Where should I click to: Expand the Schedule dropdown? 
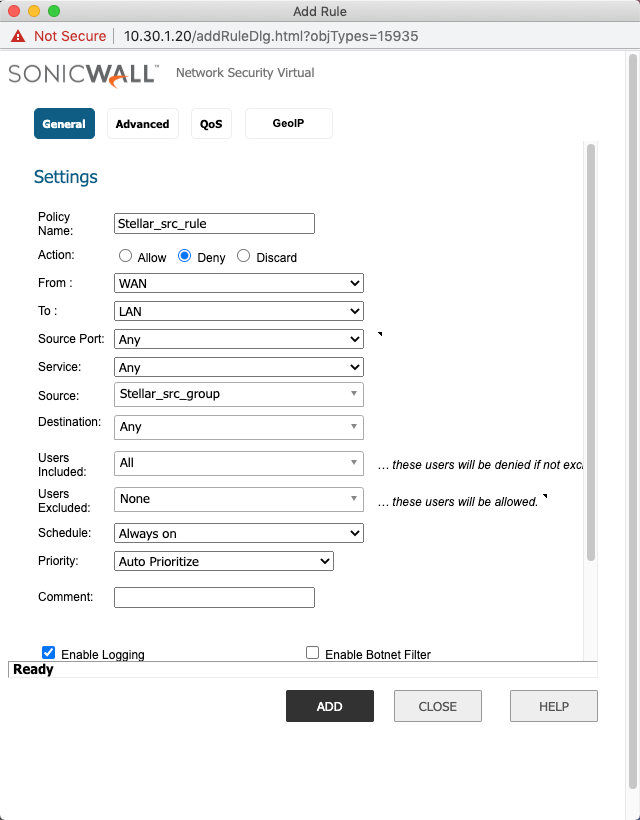click(x=239, y=533)
